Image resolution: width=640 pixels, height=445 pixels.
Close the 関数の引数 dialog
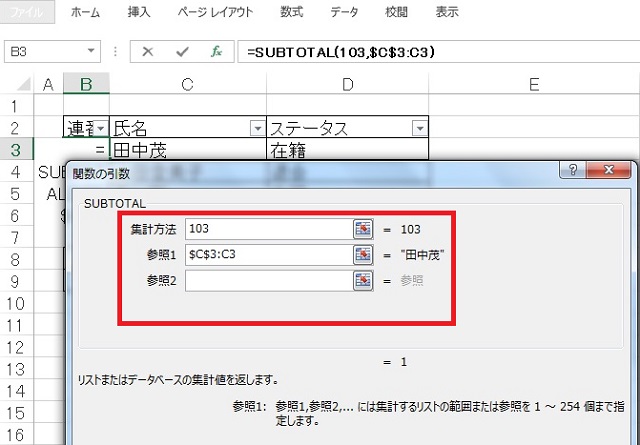(611, 172)
